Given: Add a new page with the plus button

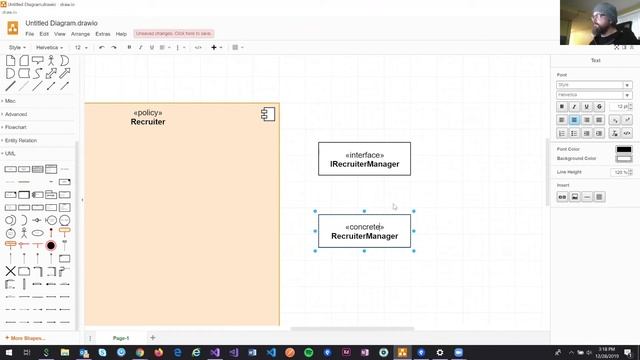Looking at the screenshot, I should 153,338.
